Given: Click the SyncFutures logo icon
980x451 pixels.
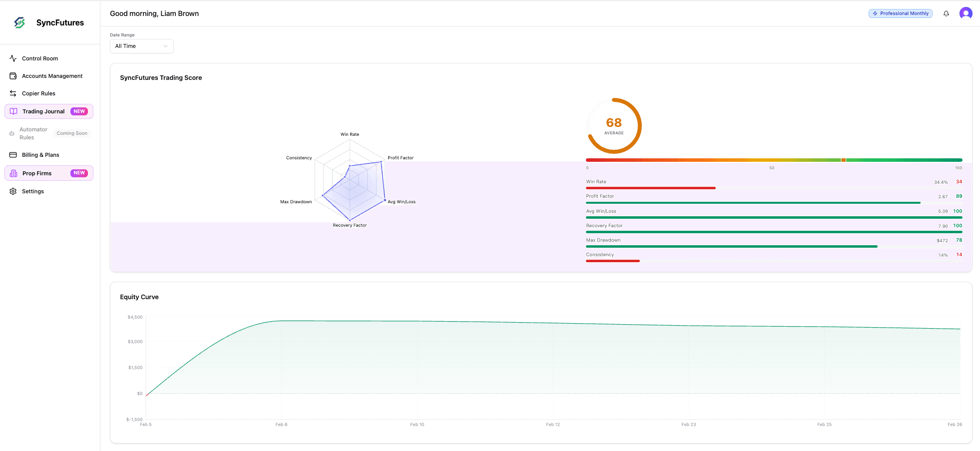Looking at the screenshot, I should pyautogui.click(x=19, y=22).
